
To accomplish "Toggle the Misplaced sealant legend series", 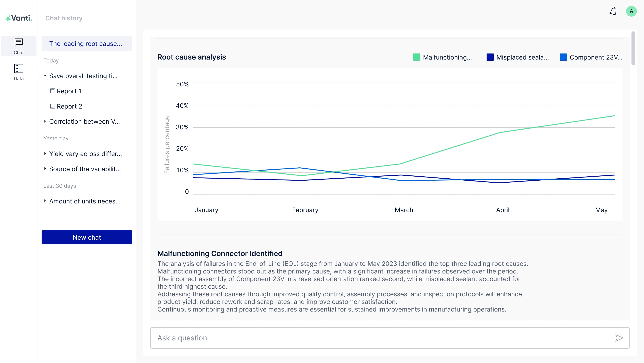I will pyautogui.click(x=517, y=57).
